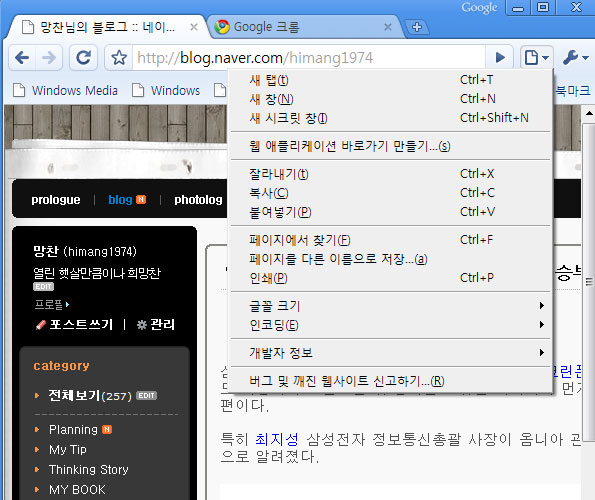Open the wrench settings menu
The image size is (595, 500).
coord(575,58)
